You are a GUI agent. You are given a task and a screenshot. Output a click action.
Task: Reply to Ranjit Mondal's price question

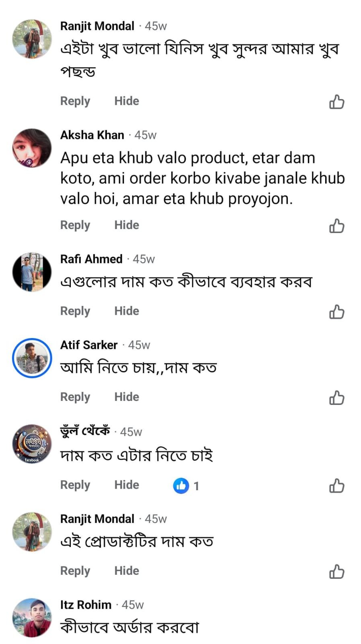[x=75, y=571]
